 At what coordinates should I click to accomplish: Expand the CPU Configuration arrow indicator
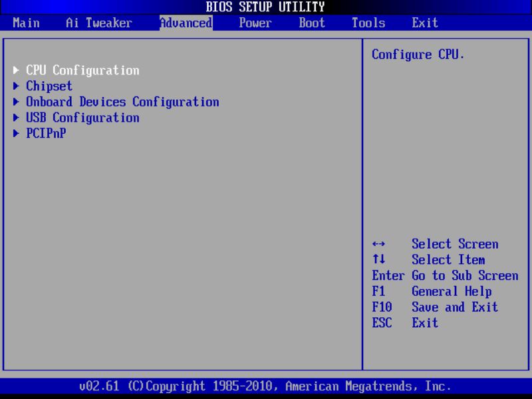click(16, 70)
